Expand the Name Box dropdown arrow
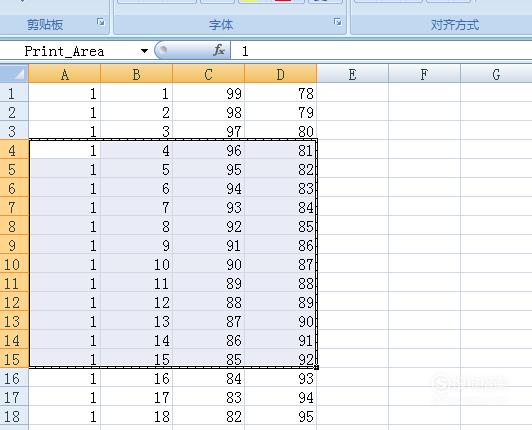 click(145, 51)
